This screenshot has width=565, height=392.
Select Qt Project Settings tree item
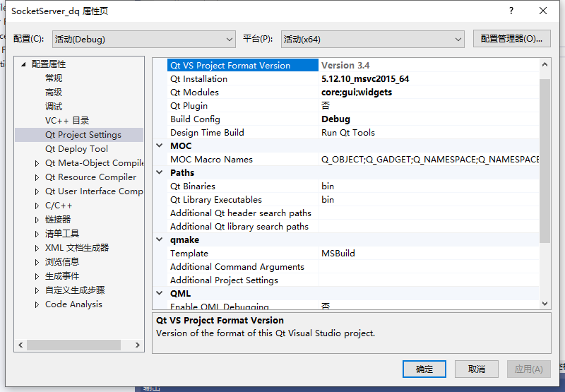(83, 135)
